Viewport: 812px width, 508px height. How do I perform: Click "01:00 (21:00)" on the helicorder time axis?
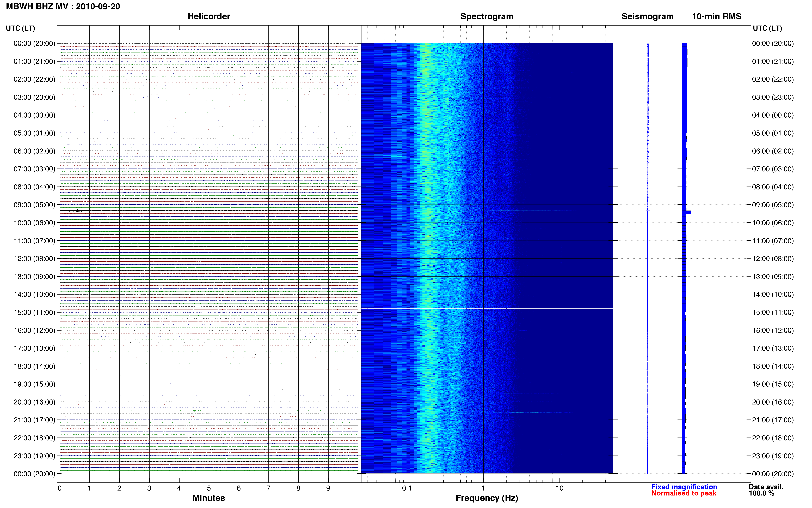(34, 62)
